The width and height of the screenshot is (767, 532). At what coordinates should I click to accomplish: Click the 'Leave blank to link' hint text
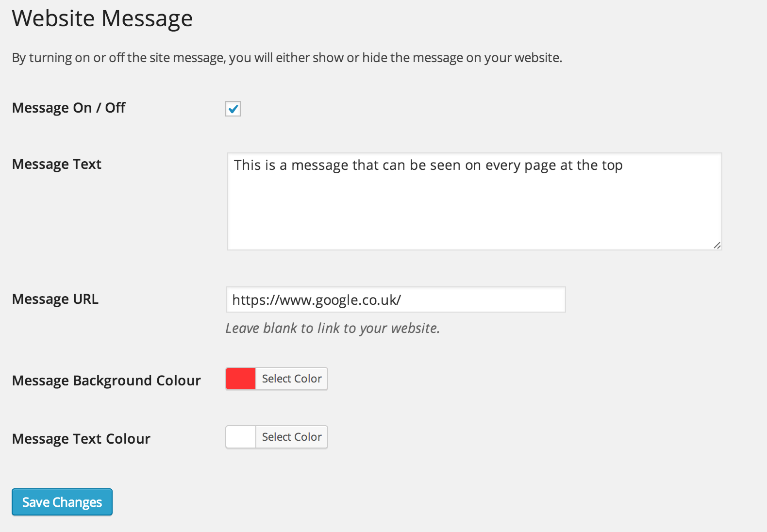tap(333, 328)
